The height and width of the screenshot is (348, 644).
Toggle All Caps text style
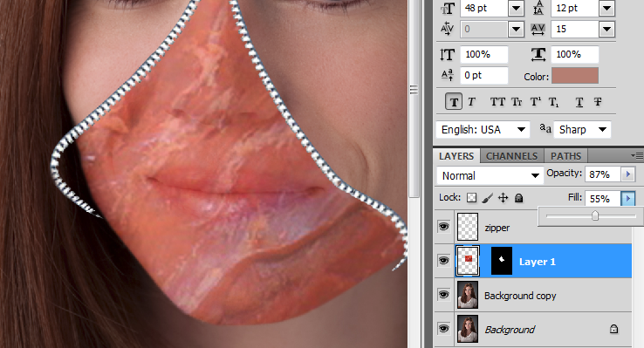[x=497, y=102]
